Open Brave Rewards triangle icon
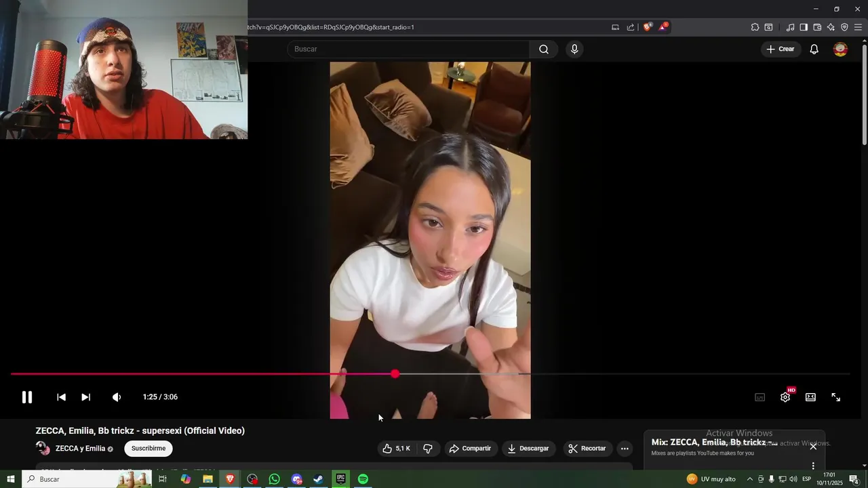This screenshot has height=488, width=868. [664, 27]
